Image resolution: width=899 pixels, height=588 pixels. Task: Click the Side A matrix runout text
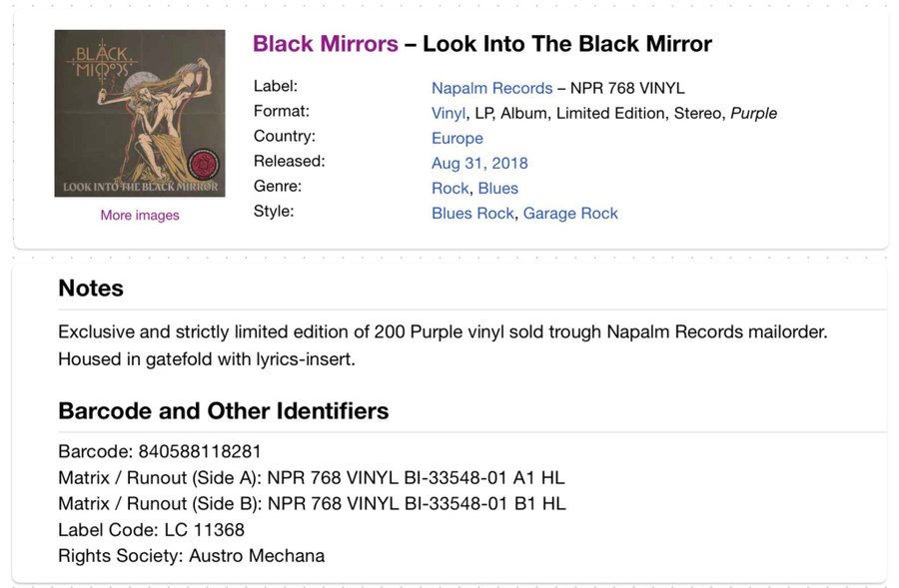(312, 477)
